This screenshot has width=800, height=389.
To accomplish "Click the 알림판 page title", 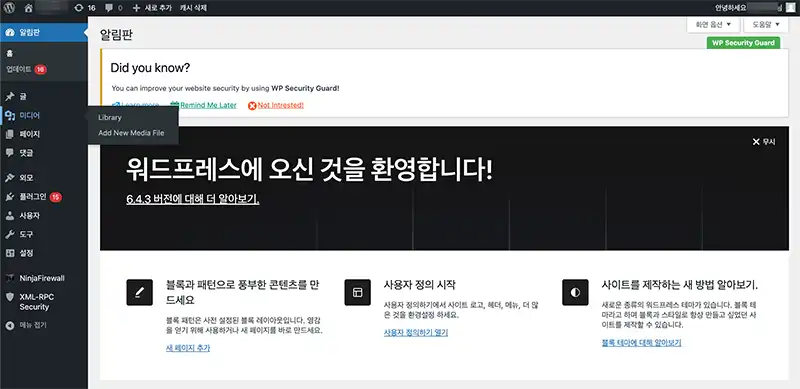I will pyautogui.click(x=117, y=35).
